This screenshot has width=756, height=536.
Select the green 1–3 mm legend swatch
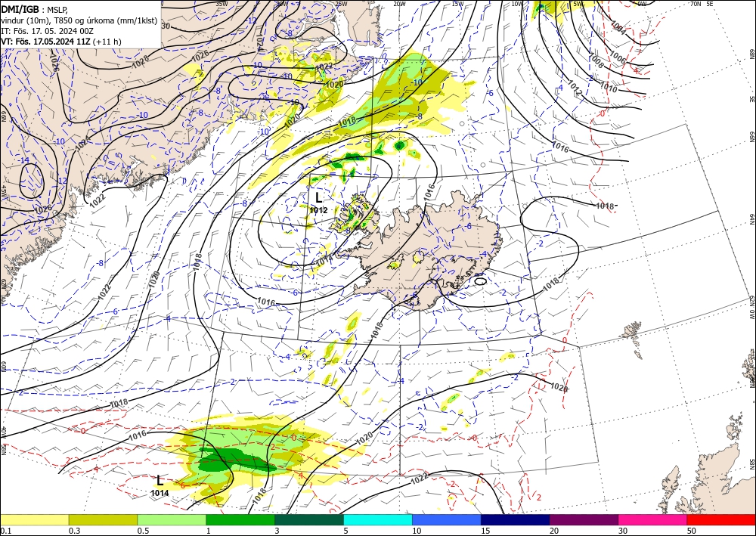(x=240, y=519)
